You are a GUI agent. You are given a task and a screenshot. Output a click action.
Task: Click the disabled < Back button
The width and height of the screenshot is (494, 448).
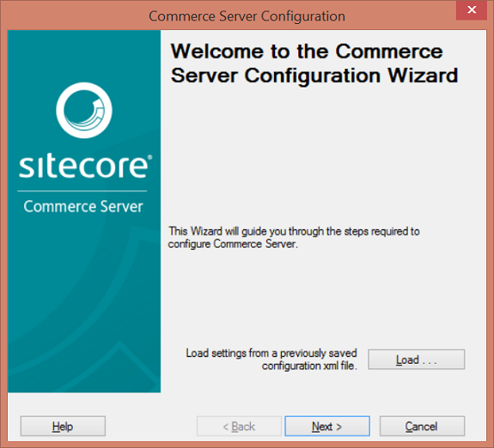(239, 427)
